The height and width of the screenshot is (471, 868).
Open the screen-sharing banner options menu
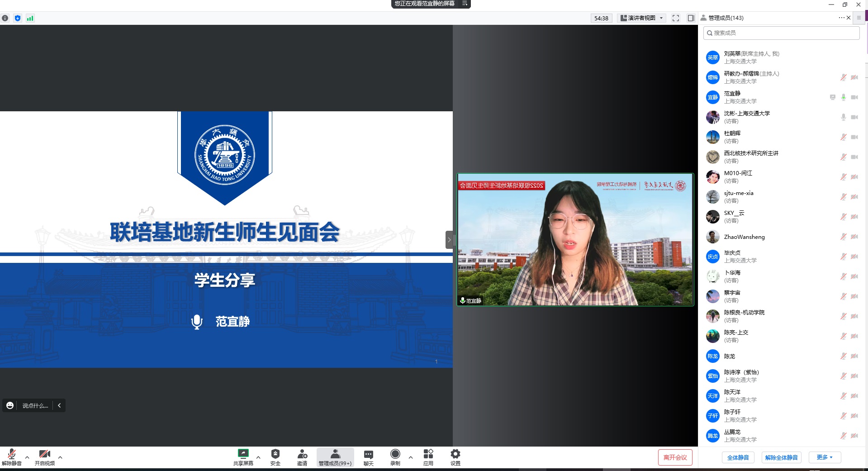[465, 4]
